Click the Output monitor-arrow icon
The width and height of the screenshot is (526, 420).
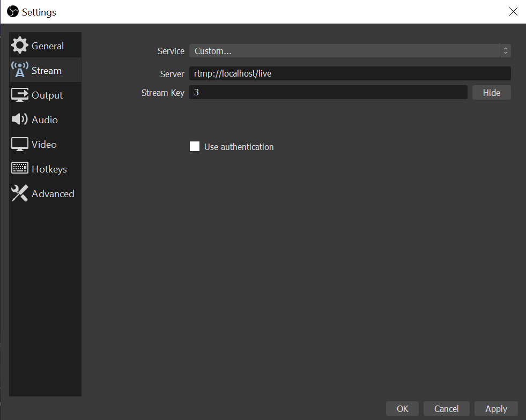pos(20,95)
